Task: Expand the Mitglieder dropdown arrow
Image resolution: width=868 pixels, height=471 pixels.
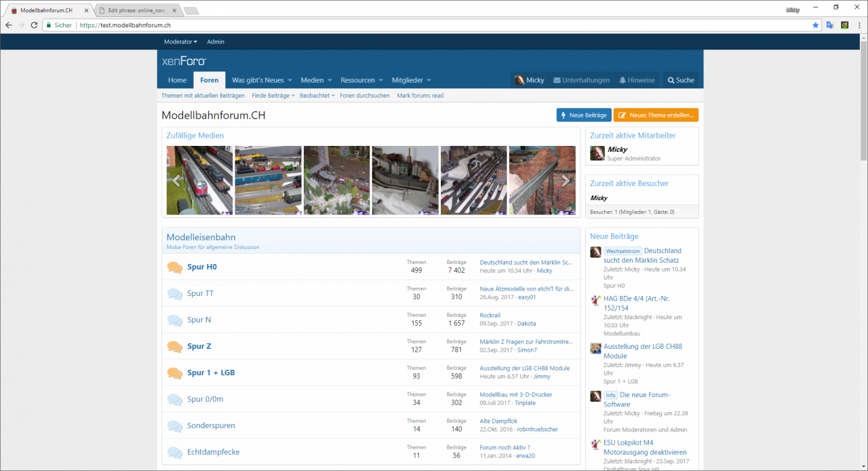Action: [x=429, y=80]
